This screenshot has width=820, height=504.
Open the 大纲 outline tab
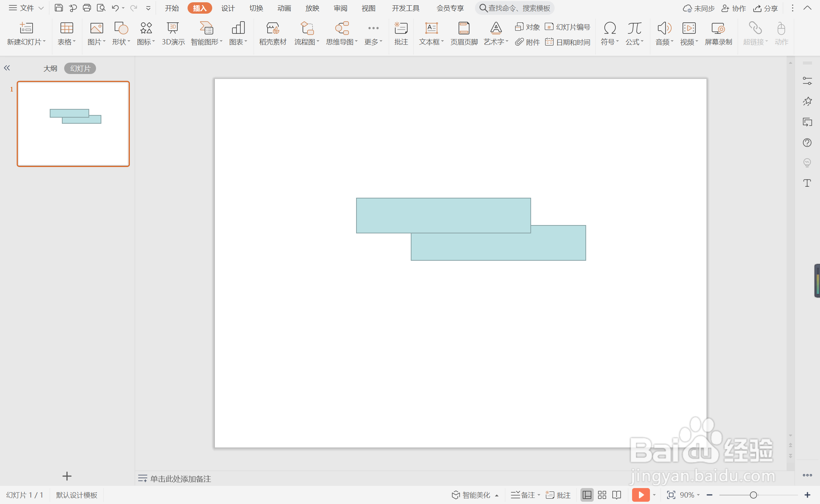point(50,68)
